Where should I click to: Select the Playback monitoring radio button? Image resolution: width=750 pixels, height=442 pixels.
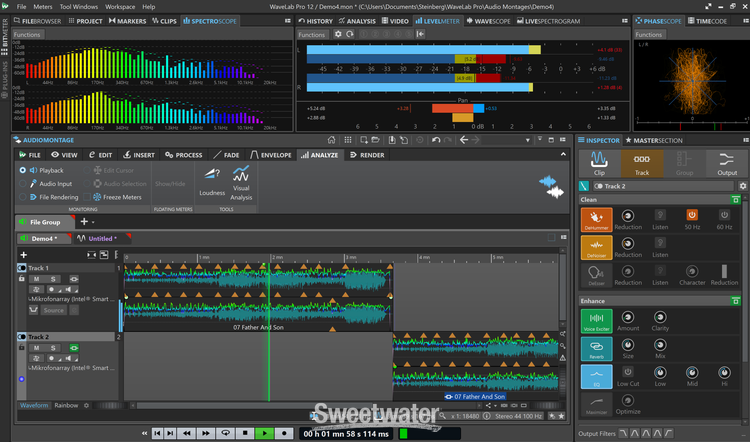point(22,171)
